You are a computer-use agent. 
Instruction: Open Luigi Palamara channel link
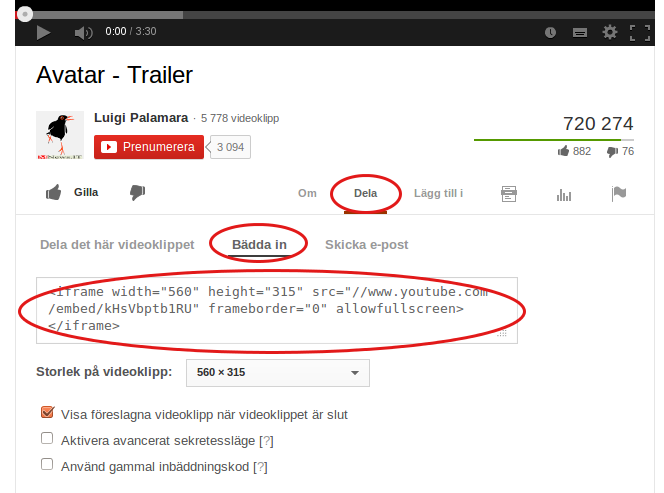141,118
